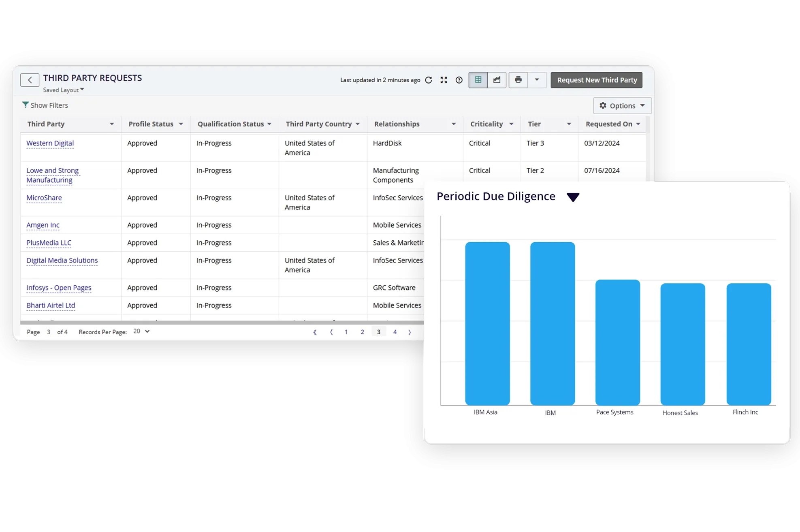Click the print icon
The image size is (800, 532).
pyautogui.click(x=518, y=80)
